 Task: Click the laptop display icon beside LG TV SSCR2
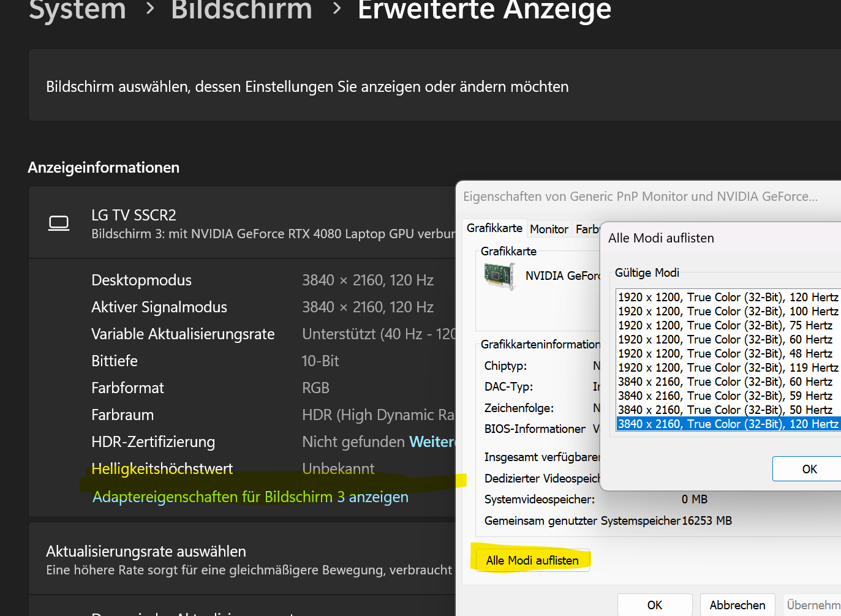point(59,223)
